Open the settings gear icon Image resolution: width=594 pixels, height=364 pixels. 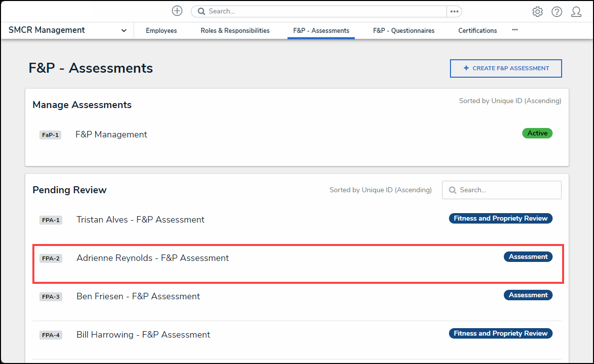[537, 11]
